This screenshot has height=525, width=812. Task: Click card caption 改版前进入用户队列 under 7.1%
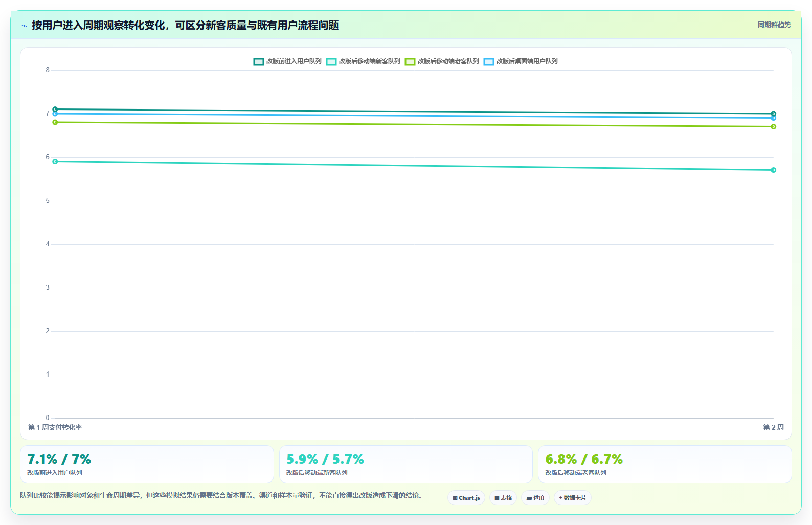click(x=55, y=473)
